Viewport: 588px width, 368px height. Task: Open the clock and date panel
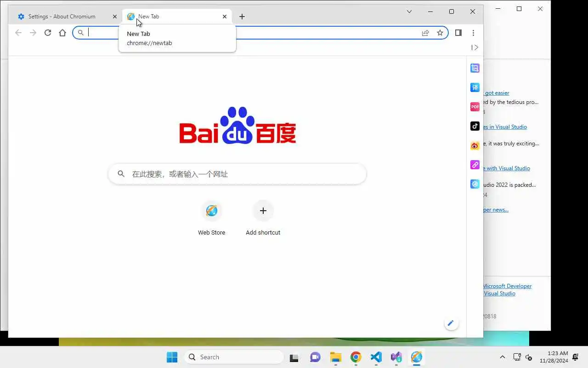(x=554, y=357)
